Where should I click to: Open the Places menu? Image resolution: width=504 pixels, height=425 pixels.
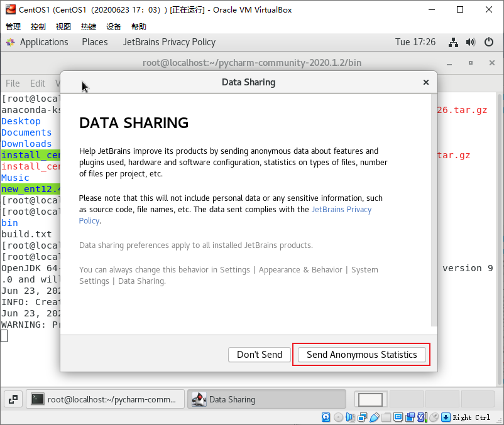click(94, 42)
